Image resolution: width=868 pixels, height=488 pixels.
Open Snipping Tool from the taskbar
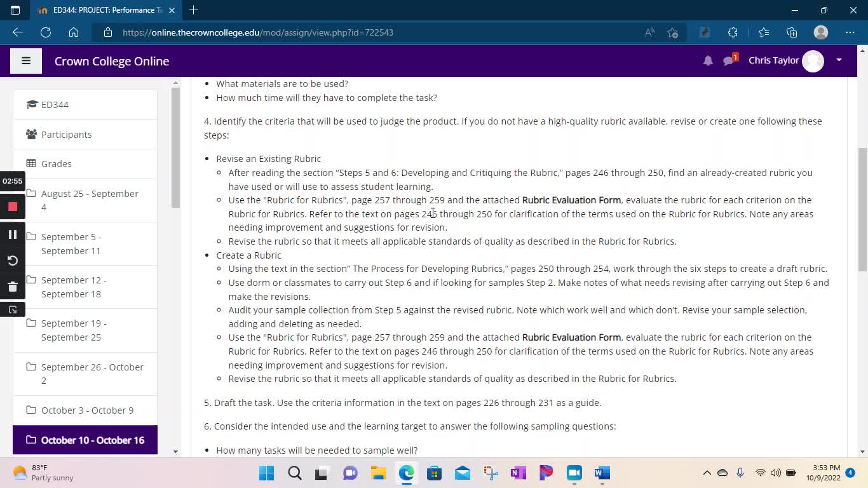tap(491, 473)
